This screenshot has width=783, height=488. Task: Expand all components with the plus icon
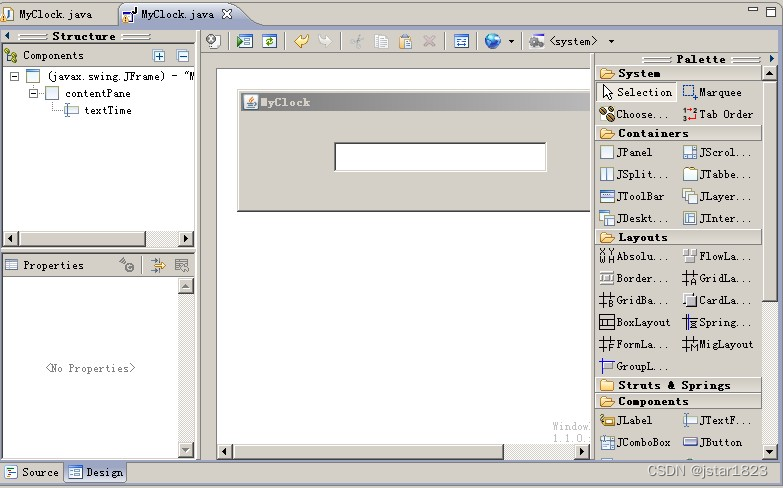[159, 56]
